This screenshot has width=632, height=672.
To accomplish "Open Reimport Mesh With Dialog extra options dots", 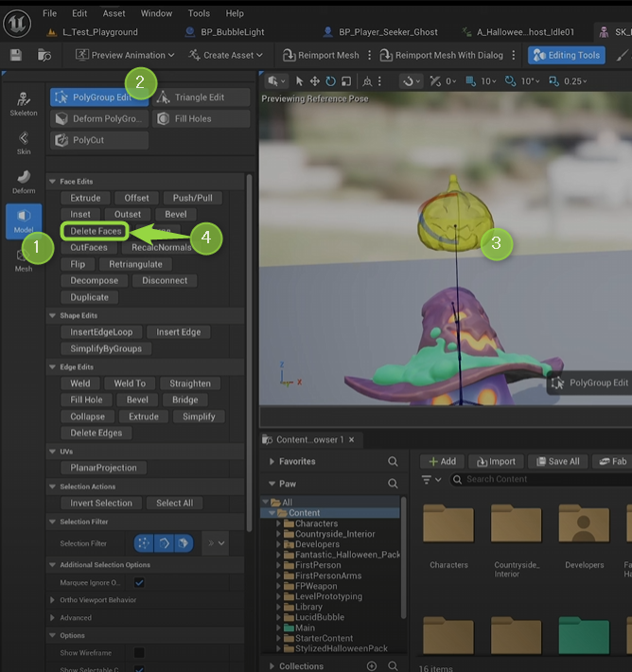I will (514, 55).
